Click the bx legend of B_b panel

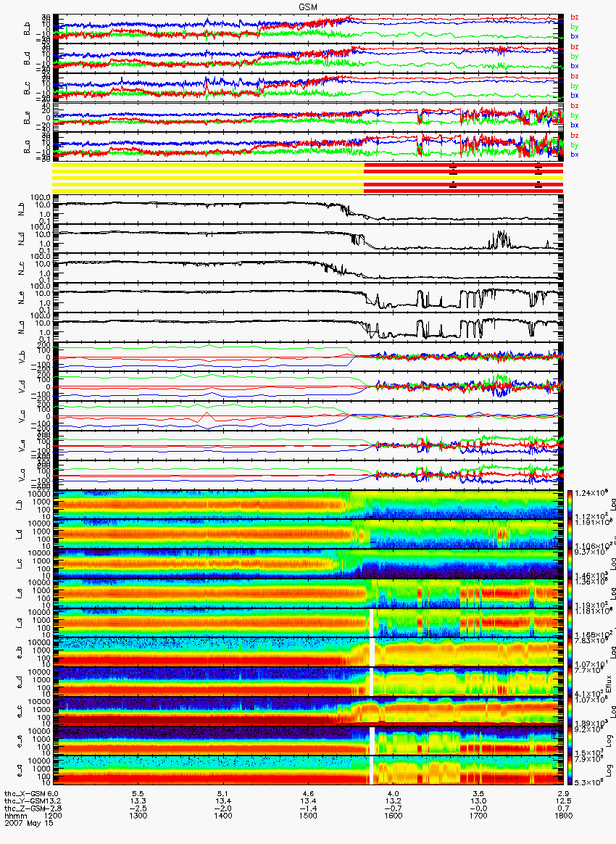[575, 36]
